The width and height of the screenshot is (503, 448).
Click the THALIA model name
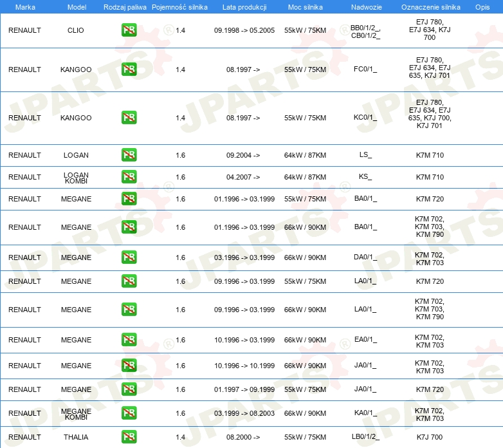[76, 437]
